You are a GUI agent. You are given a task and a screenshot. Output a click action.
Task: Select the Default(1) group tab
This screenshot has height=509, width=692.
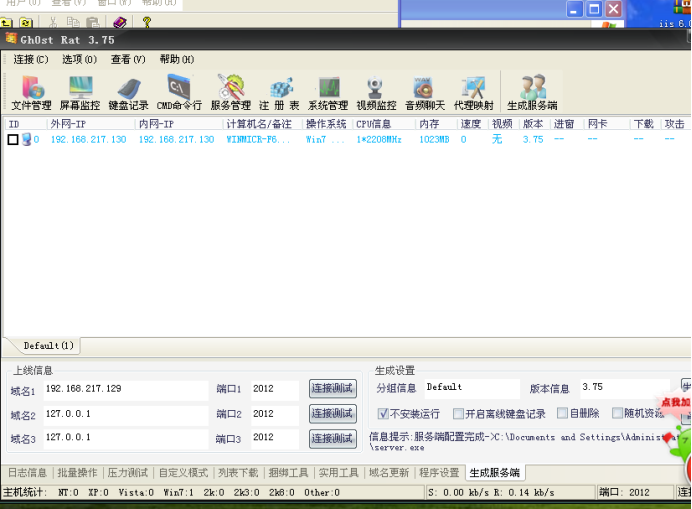click(x=49, y=346)
